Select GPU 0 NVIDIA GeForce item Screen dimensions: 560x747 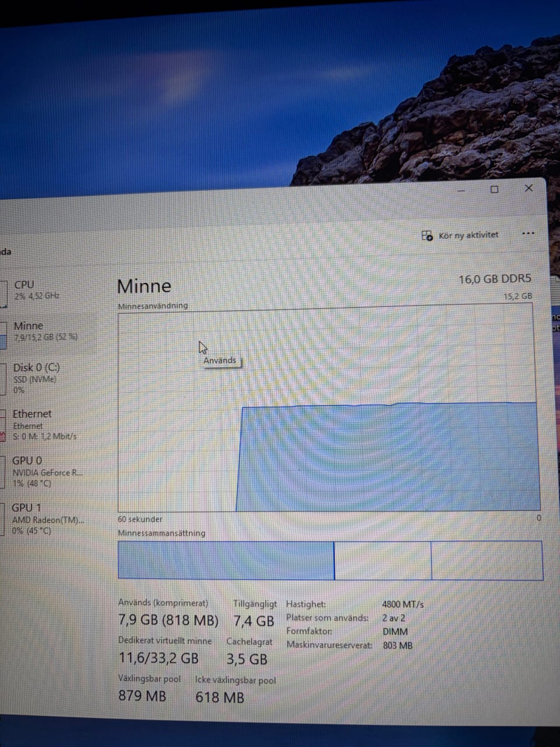coord(47,472)
